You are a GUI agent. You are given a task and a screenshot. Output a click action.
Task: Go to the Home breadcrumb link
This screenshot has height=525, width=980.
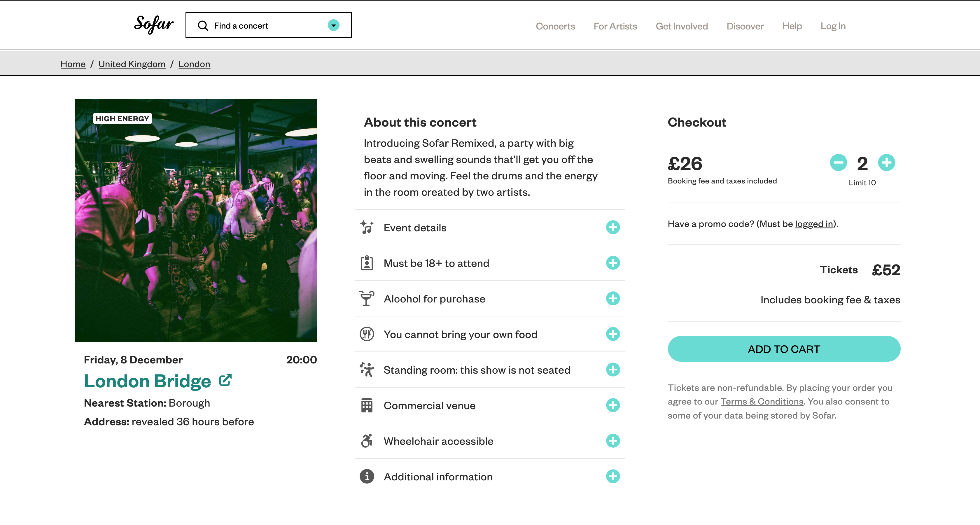point(73,64)
